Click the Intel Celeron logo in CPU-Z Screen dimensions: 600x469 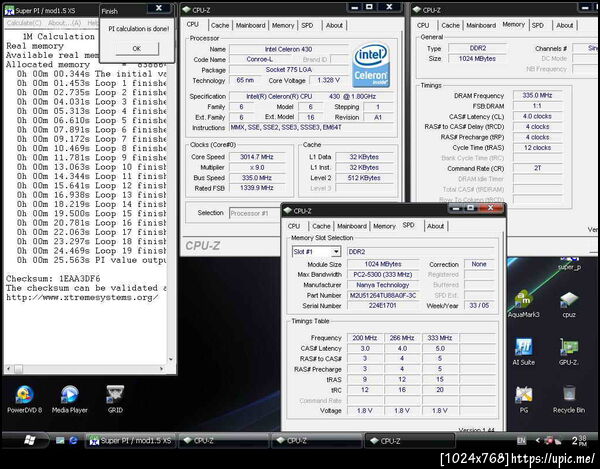coord(370,65)
